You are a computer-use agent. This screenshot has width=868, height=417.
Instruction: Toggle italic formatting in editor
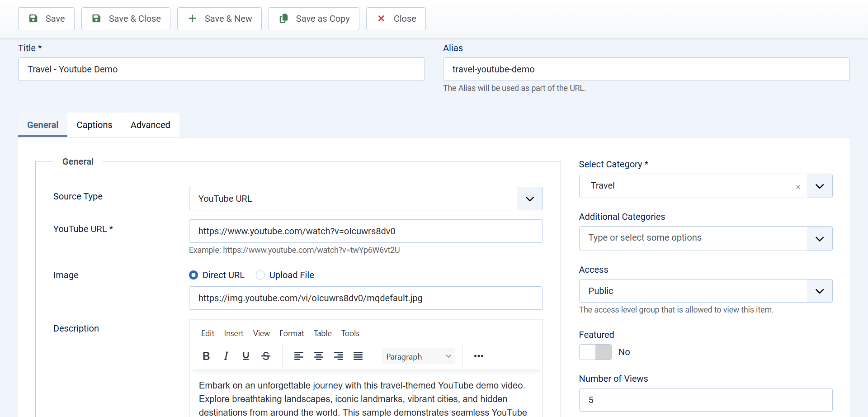click(226, 356)
